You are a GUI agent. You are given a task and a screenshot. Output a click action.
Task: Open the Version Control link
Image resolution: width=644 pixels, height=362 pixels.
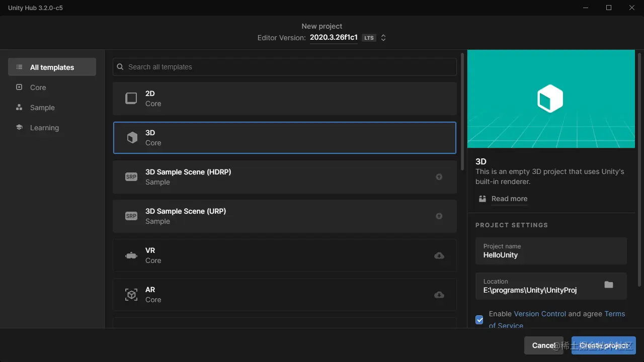[x=540, y=314]
